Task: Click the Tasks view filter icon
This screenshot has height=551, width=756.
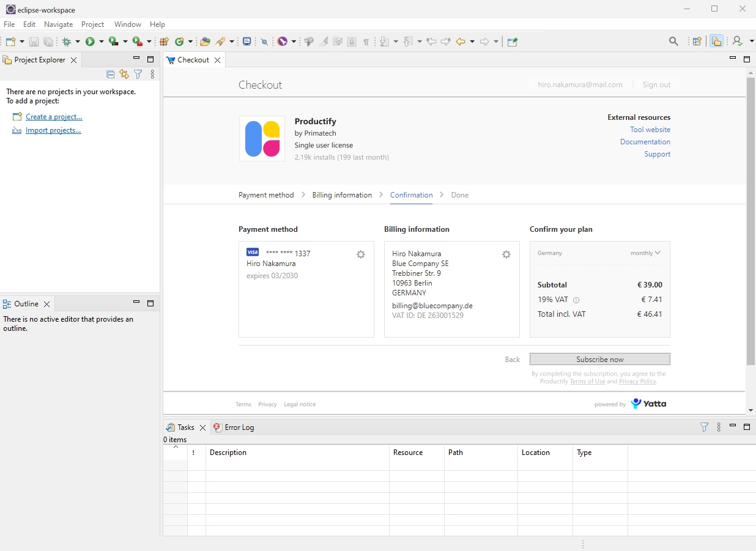Action: click(704, 427)
